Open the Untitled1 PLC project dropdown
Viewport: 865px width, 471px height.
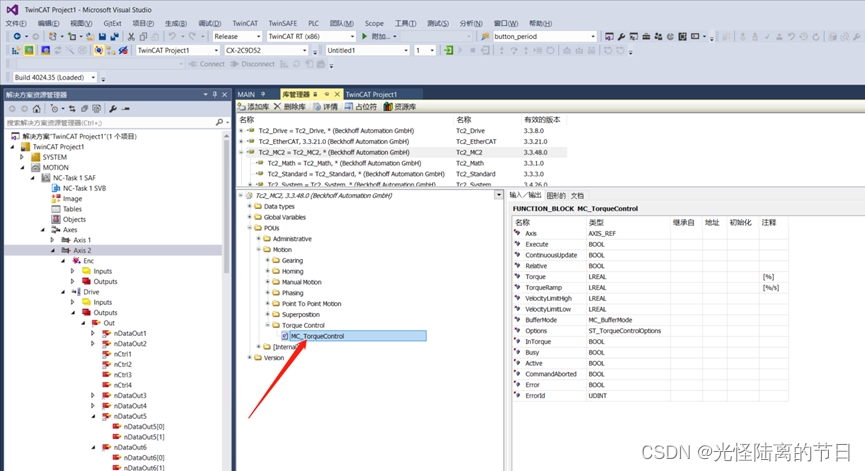tap(406, 50)
